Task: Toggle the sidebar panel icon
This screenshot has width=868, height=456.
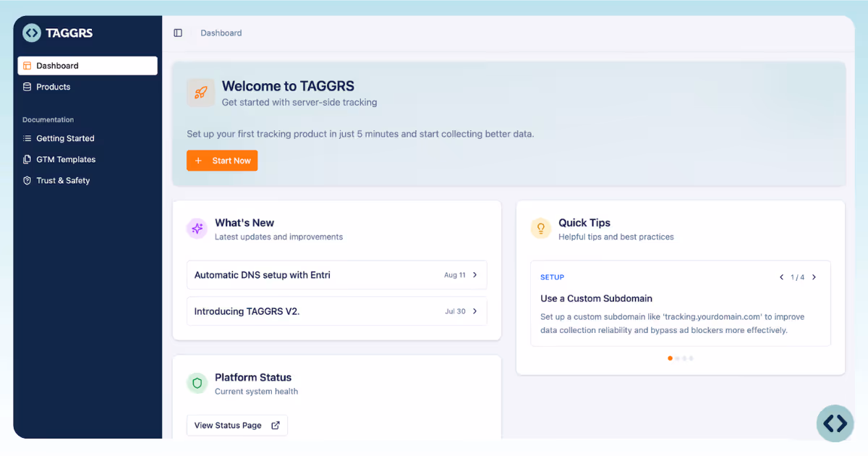Action: [x=178, y=33]
